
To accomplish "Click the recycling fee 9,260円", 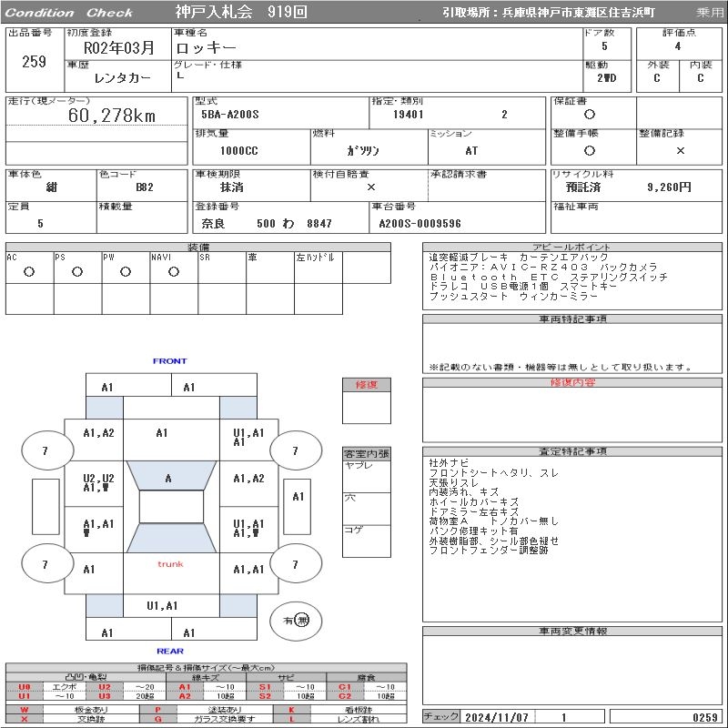I will coord(669,187).
